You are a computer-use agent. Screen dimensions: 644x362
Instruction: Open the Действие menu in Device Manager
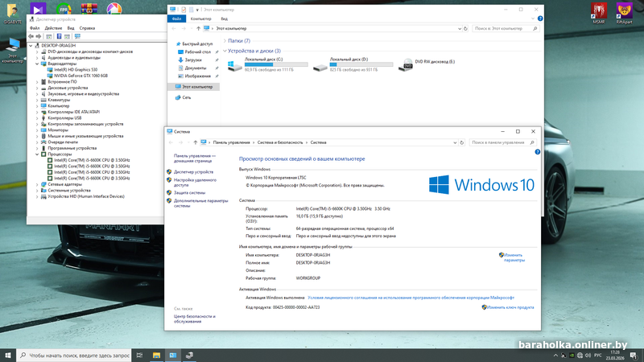53,28
